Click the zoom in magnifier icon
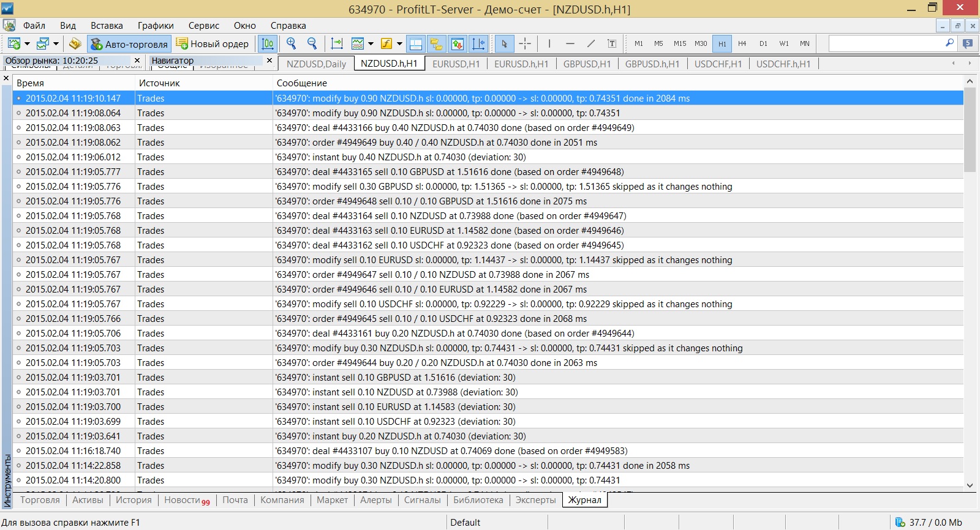Image resolution: width=980 pixels, height=530 pixels. point(292,43)
